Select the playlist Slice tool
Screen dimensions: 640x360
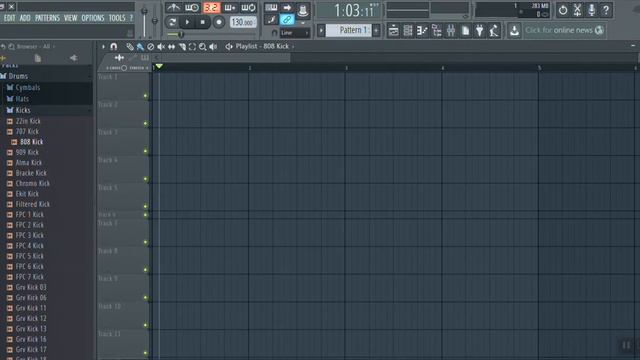(x=182, y=47)
